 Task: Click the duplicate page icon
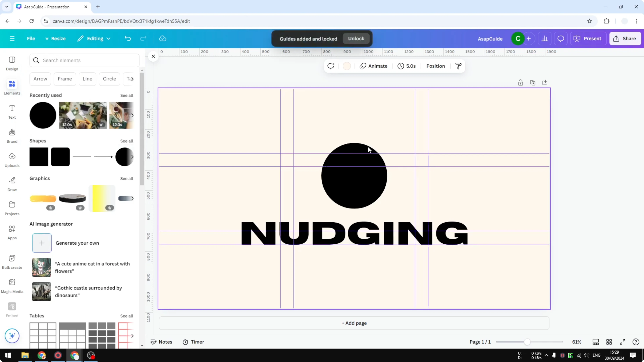pyautogui.click(x=533, y=83)
